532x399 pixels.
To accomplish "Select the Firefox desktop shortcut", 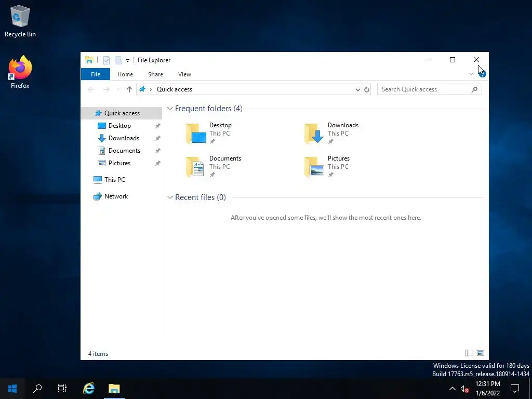I will click(20, 72).
